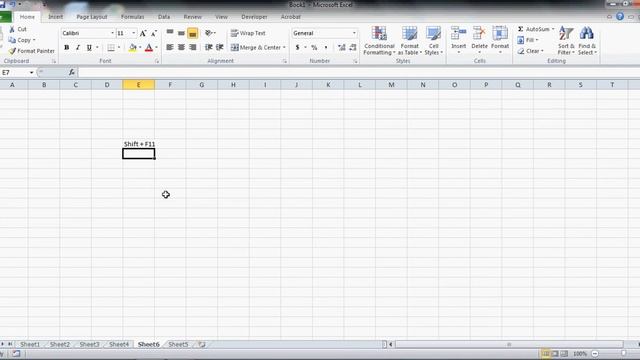
Task: Click the Insert Worksheet tab icon
Action: tap(202, 344)
